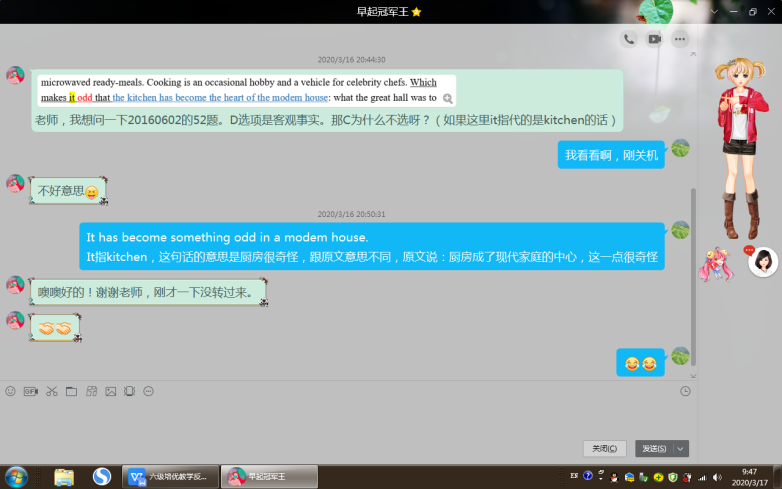Viewport: 782px width, 489px height.
Task: Click the EN language indicator in tray
Action: click(574, 476)
